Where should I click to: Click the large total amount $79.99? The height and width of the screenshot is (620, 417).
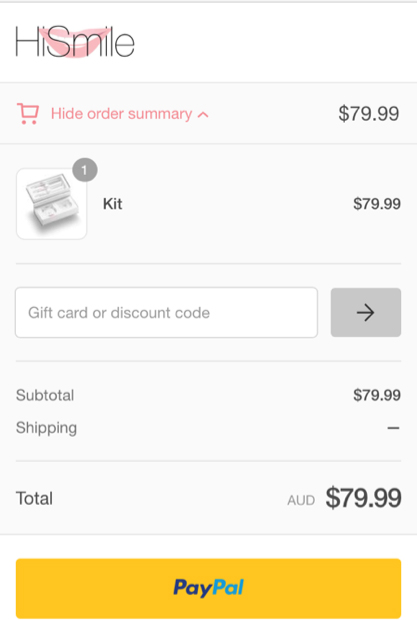(x=363, y=498)
